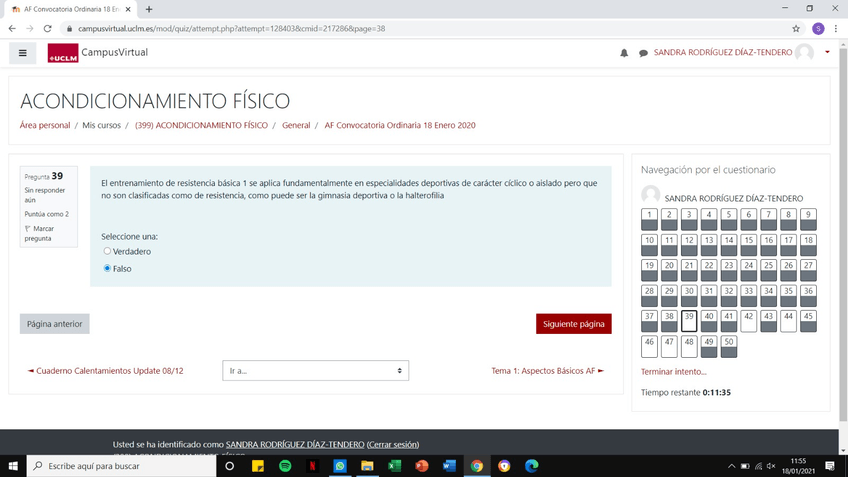Jump to question 17 in navigation
Viewport: 848px width, 477px height.
tap(789, 244)
